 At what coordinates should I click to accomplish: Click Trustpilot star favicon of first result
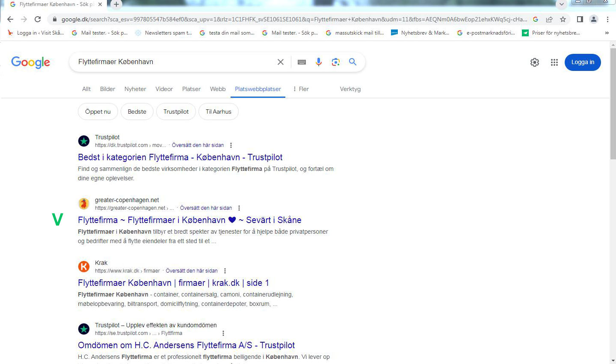click(84, 141)
